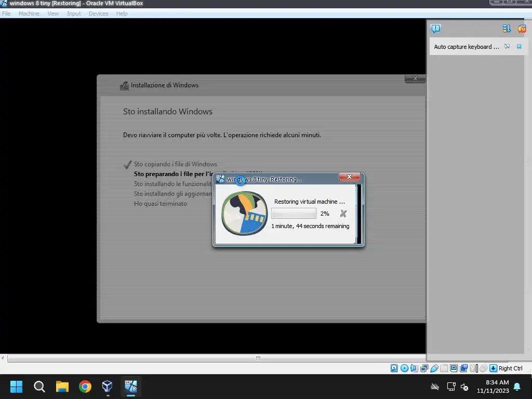Image resolution: width=532 pixels, height=399 pixels.
Task: Click the Sto copiando i file di Windows step
Action: point(176,164)
